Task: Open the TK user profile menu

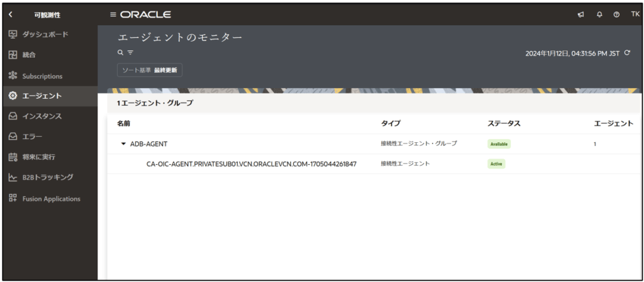Action: pos(635,14)
